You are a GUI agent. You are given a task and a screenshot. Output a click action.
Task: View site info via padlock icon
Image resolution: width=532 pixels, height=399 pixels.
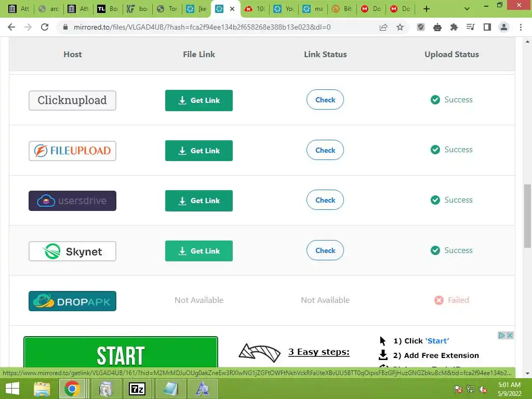click(x=65, y=27)
